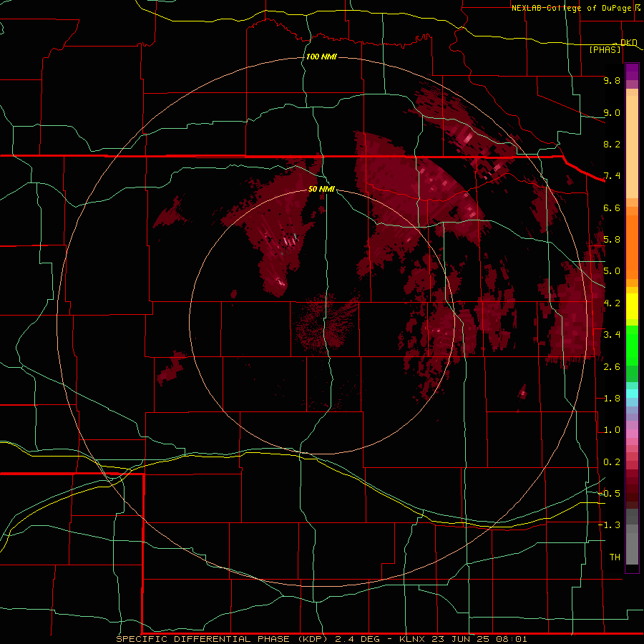Click the 8.2 value on color scale
This screenshot has width=644, height=644.
click(x=612, y=144)
